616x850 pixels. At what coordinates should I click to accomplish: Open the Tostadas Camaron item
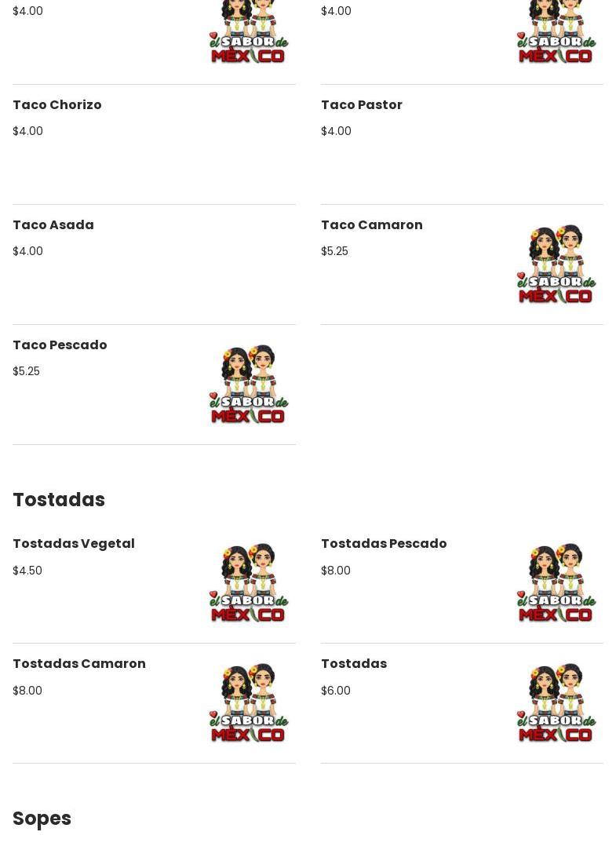coord(79,663)
